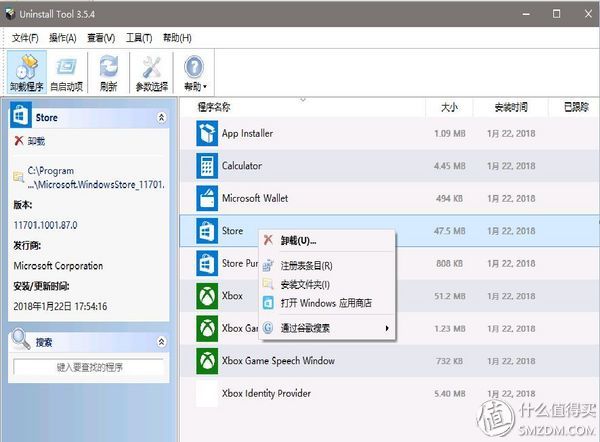Select the Xbox Identity Provider row
This screenshot has height=442, width=600.
(x=390, y=393)
